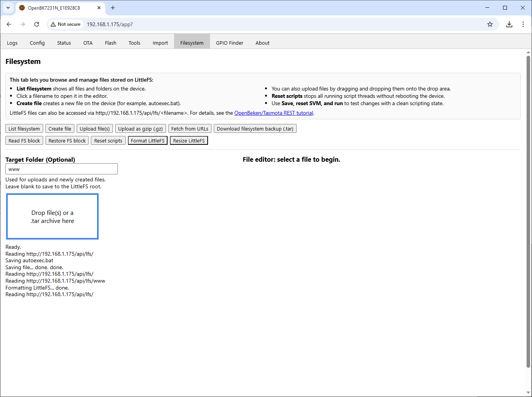The width and height of the screenshot is (532, 397).
Task: Click the Format LittleFS button
Action: (x=148, y=141)
